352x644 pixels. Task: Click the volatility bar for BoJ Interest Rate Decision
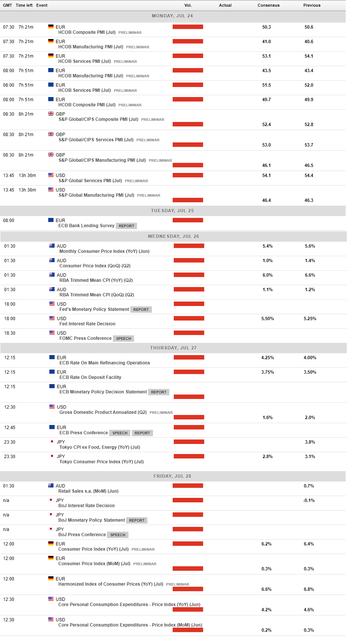coord(188,500)
